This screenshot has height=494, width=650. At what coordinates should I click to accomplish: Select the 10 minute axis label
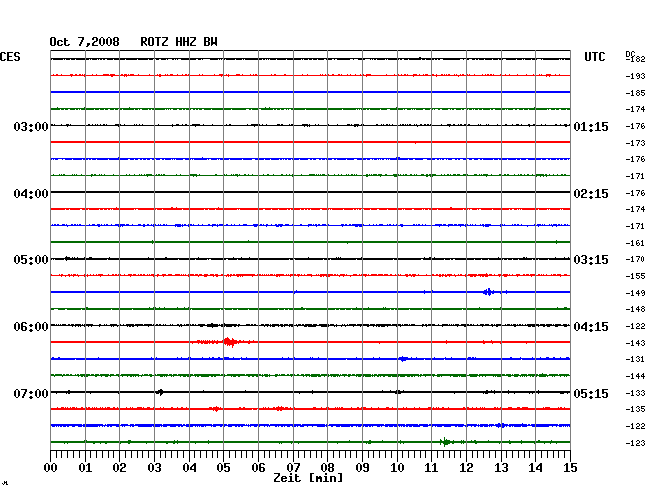point(397,468)
